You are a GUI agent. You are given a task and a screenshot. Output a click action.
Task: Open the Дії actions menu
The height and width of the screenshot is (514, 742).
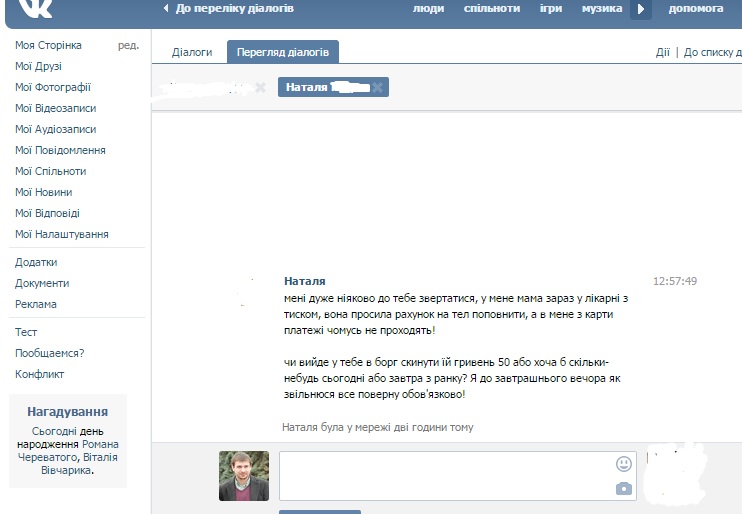click(662, 52)
